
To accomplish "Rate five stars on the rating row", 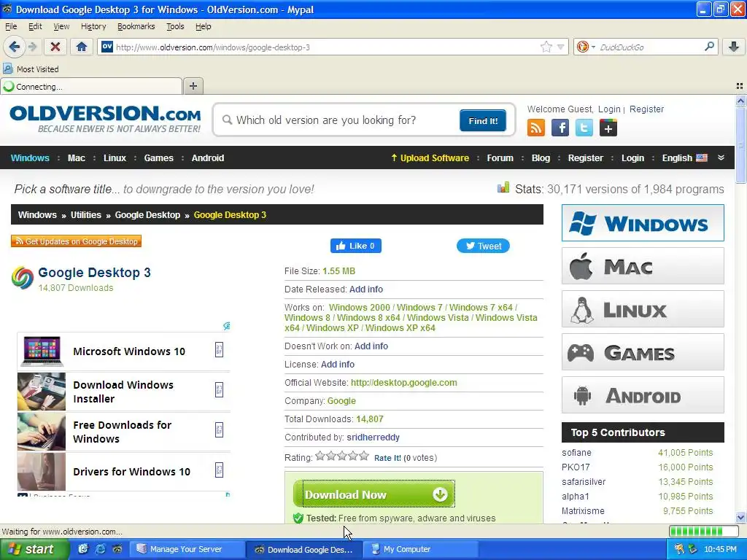I will point(364,456).
